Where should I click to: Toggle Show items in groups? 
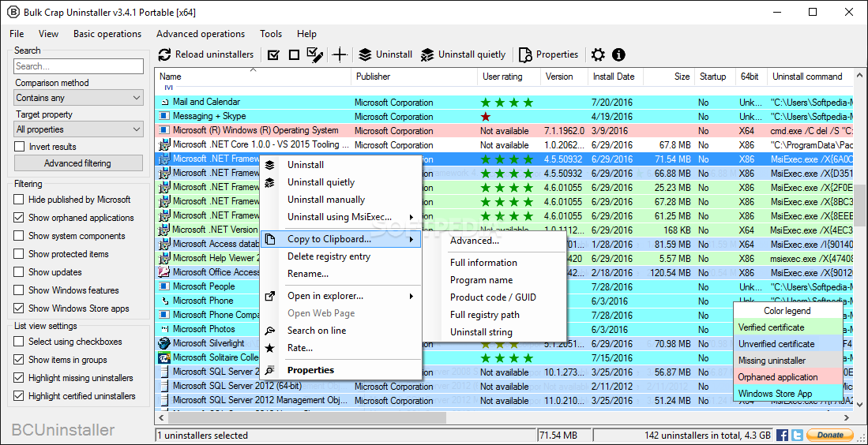[x=19, y=360]
